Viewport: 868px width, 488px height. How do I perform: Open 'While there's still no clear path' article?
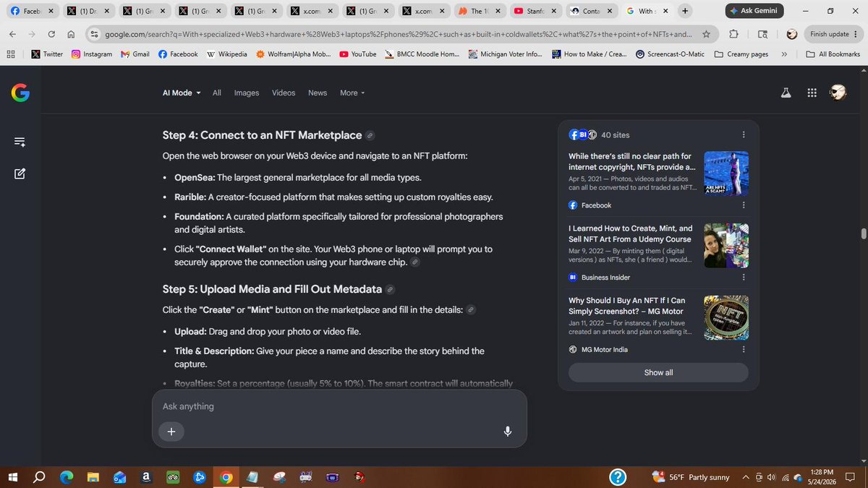[x=631, y=161]
